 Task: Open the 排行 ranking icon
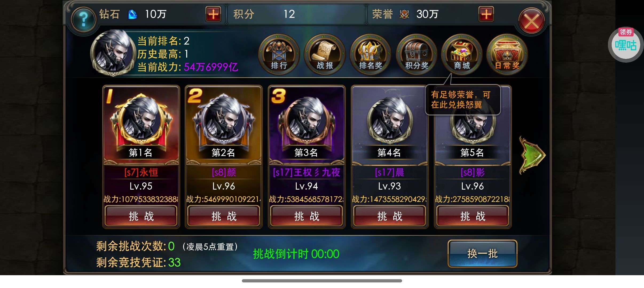pyautogui.click(x=279, y=54)
